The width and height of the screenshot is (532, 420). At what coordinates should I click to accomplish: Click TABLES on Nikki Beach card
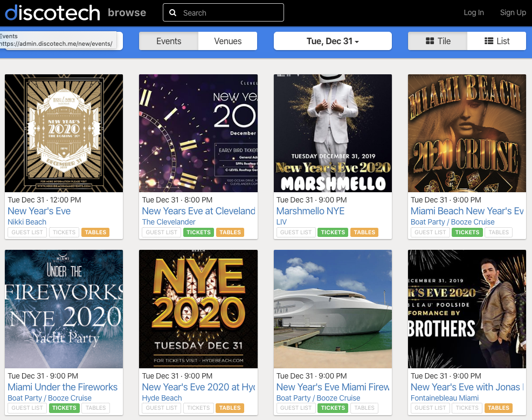click(x=95, y=232)
